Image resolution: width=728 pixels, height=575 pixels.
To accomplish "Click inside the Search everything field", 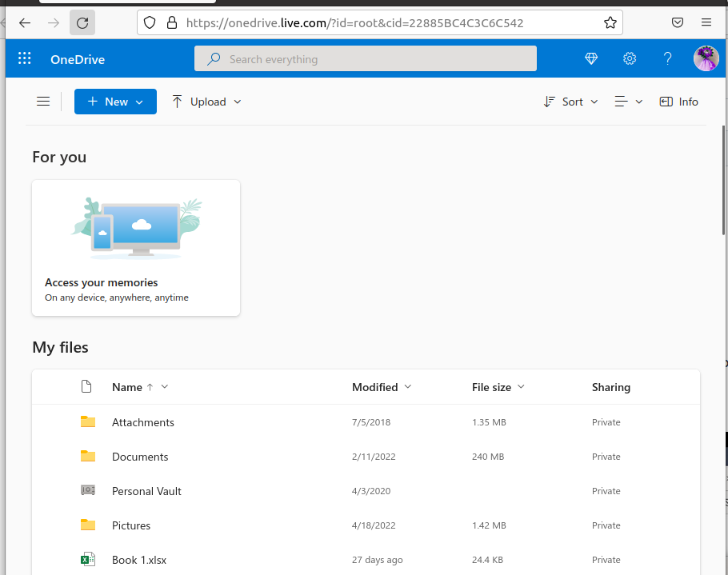I will click(365, 58).
